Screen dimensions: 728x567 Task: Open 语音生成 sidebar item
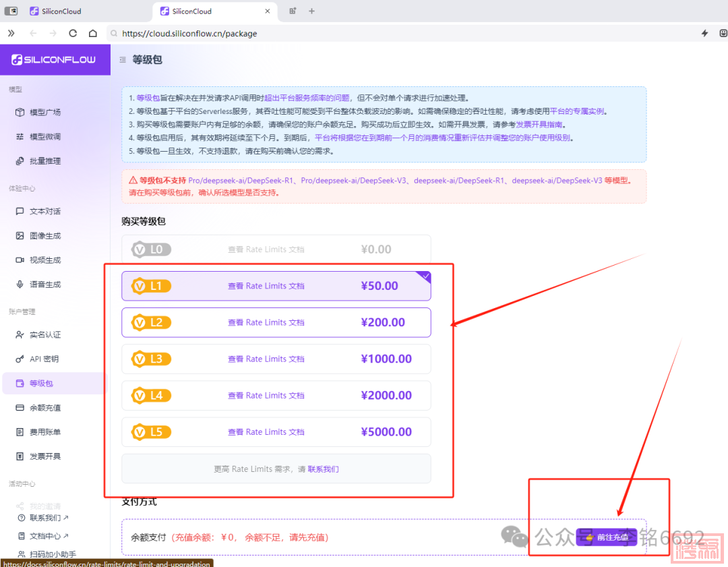click(44, 284)
